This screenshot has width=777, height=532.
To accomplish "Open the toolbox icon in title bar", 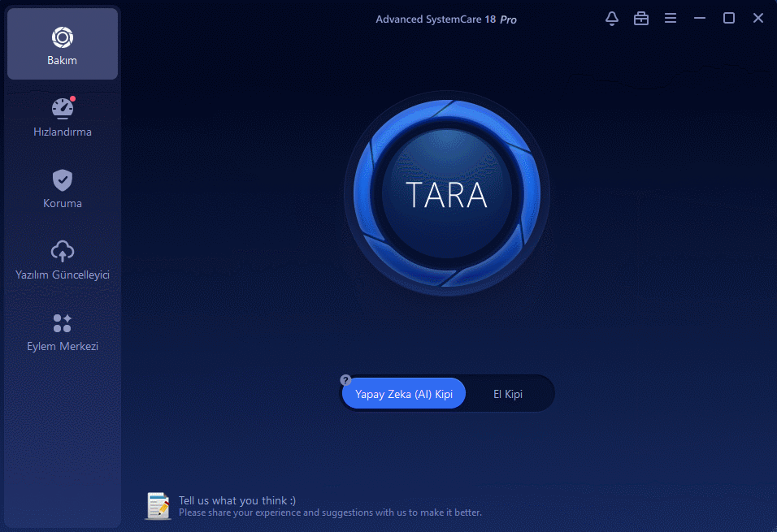I will coord(641,19).
